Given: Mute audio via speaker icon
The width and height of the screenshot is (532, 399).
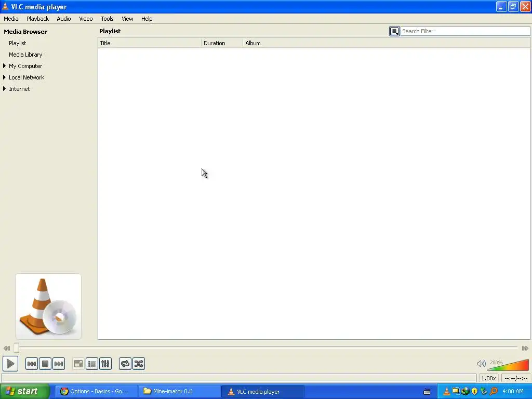Looking at the screenshot, I should (x=481, y=364).
